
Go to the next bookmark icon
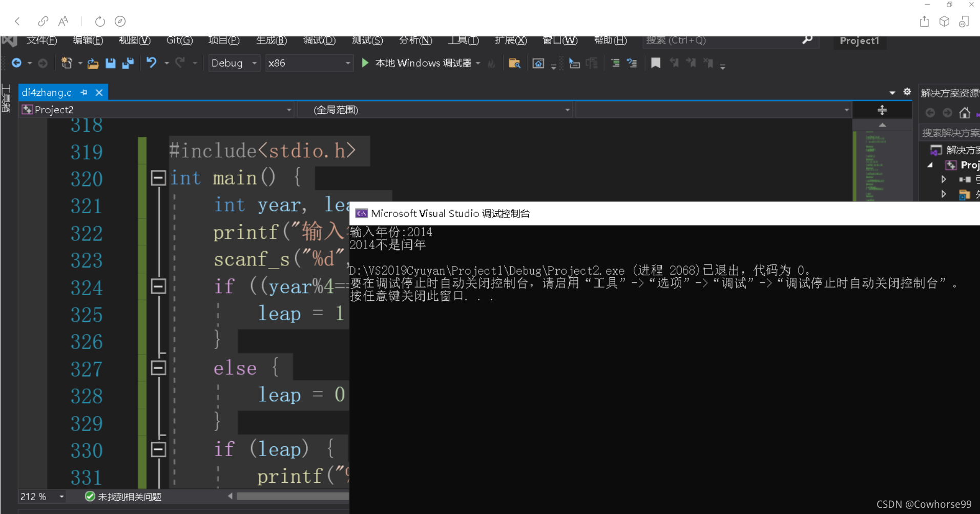click(x=691, y=63)
